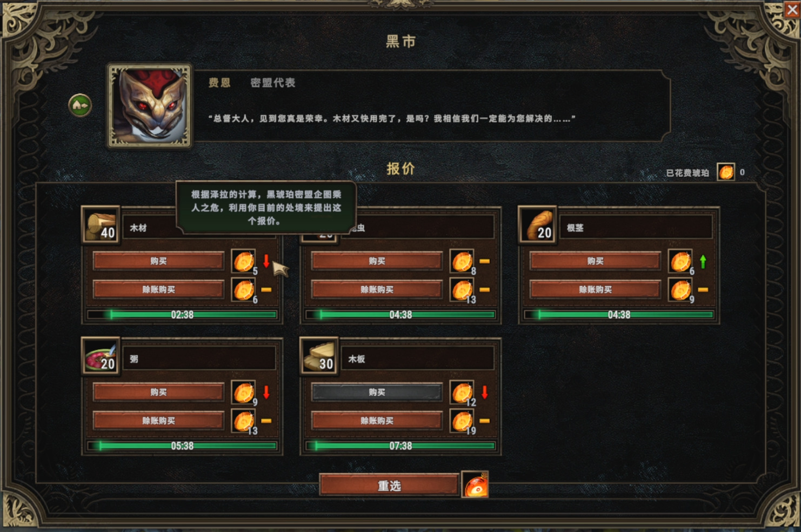Click the wood (木材) resource icon
Image resolution: width=801 pixels, height=532 pixels.
[101, 225]
